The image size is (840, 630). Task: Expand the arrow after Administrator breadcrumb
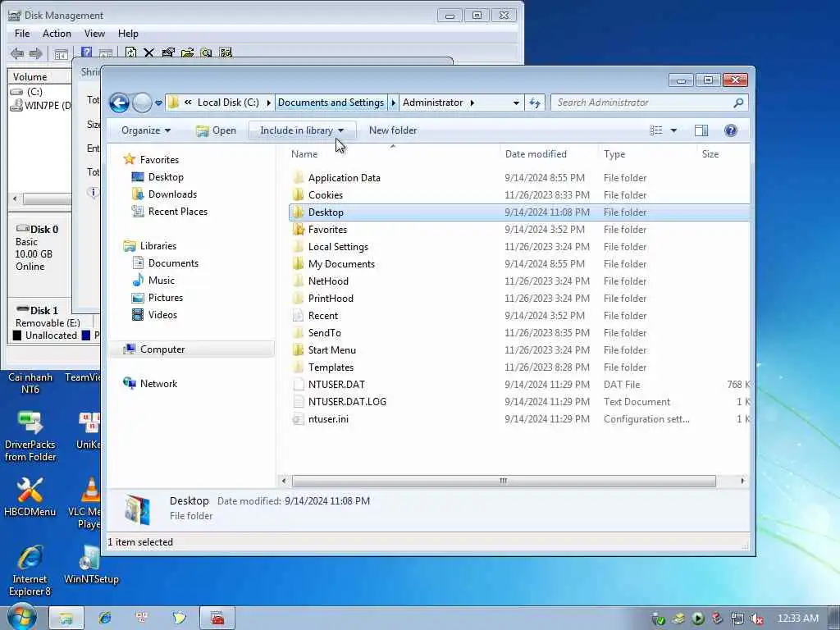pyautogui.click(x=472, y=103)
